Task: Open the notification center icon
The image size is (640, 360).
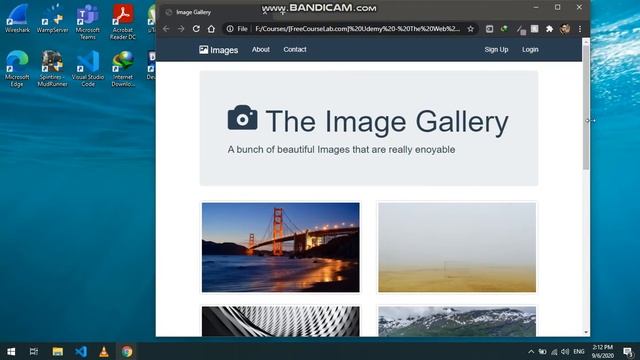Action: pos(628,351)
